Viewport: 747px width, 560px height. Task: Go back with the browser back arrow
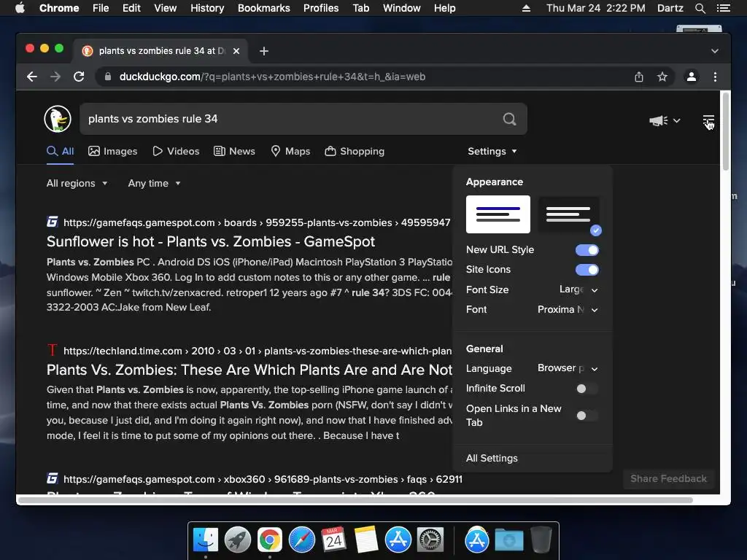coord(32,77)
